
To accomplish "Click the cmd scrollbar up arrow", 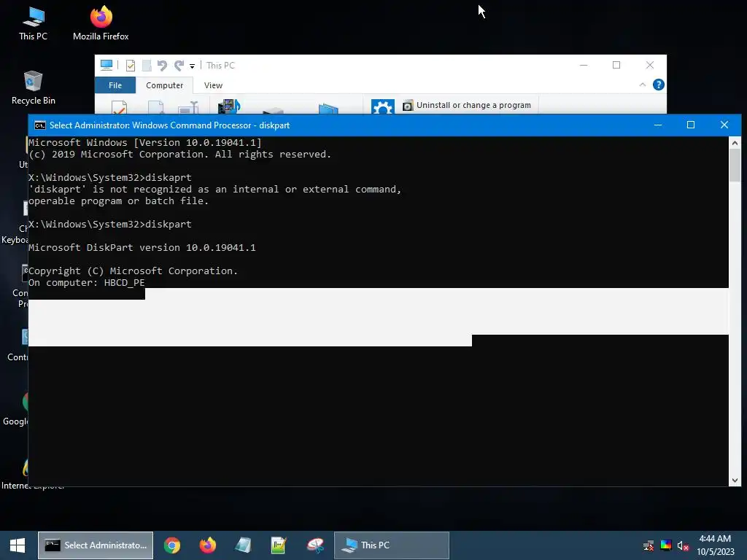I will (x=735, y=142).
